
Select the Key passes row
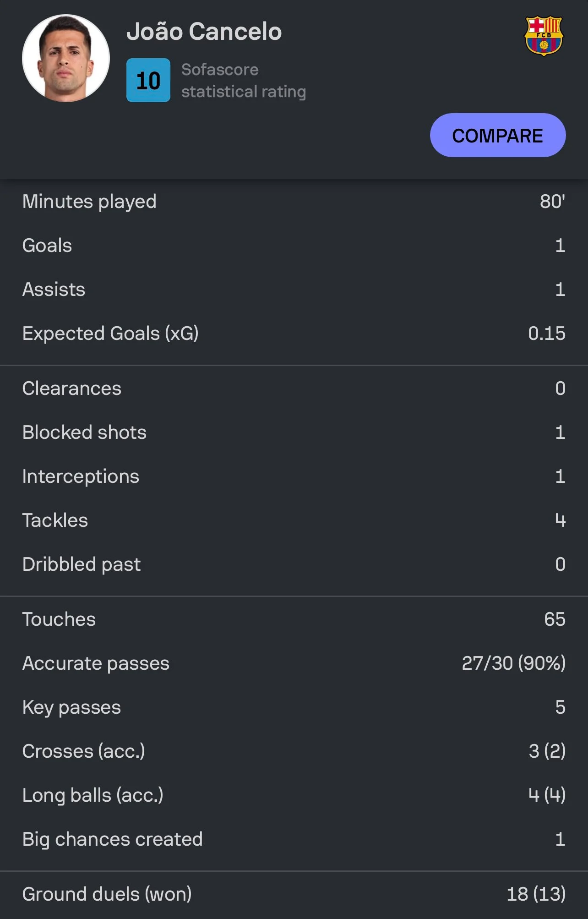[294, 707]
